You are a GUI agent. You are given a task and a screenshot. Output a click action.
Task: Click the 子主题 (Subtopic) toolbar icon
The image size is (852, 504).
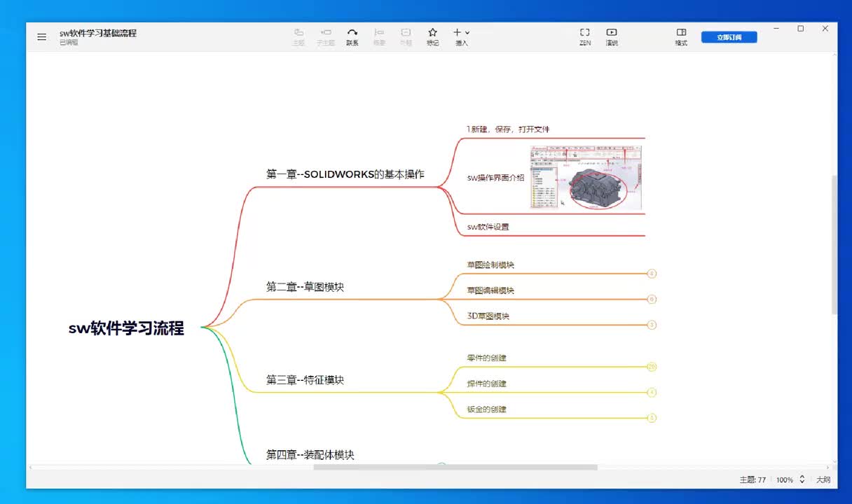tap(325, 37)
